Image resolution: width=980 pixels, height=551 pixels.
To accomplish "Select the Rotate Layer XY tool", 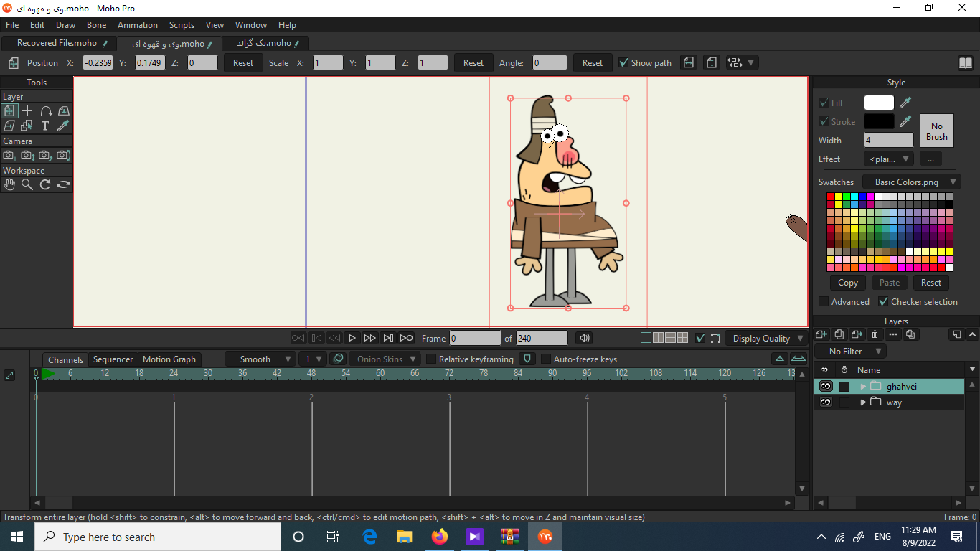I will [64, 110].
